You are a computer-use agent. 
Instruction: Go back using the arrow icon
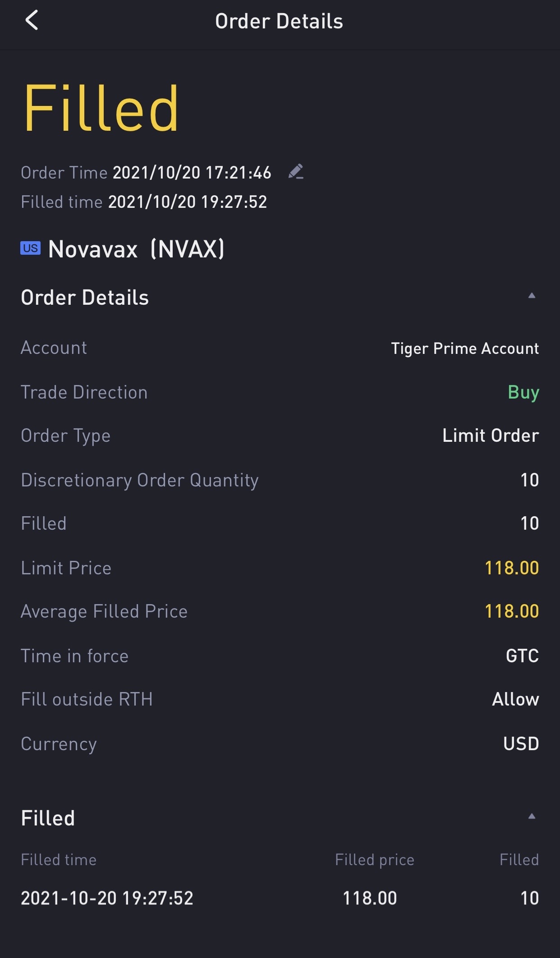tap(32, 21)
